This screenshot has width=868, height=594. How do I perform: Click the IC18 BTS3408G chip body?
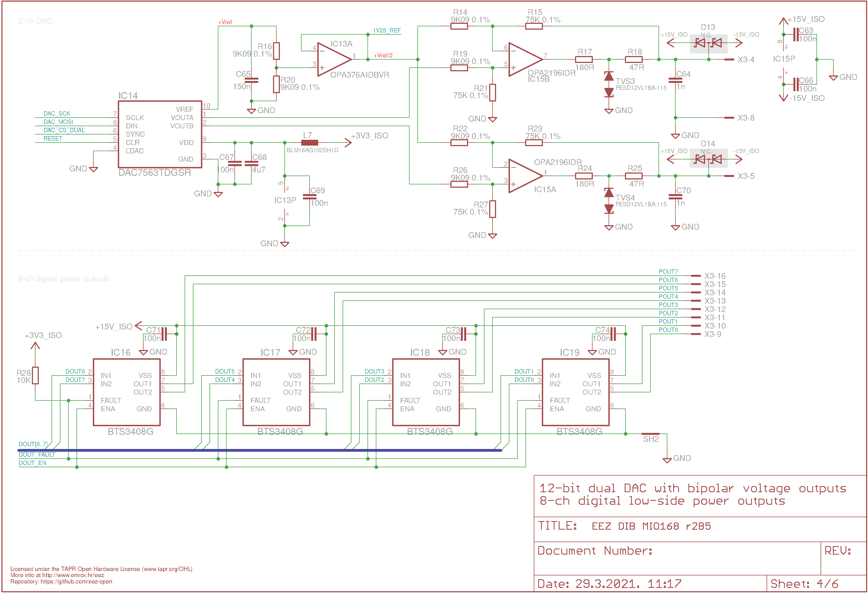pos(426,392)
